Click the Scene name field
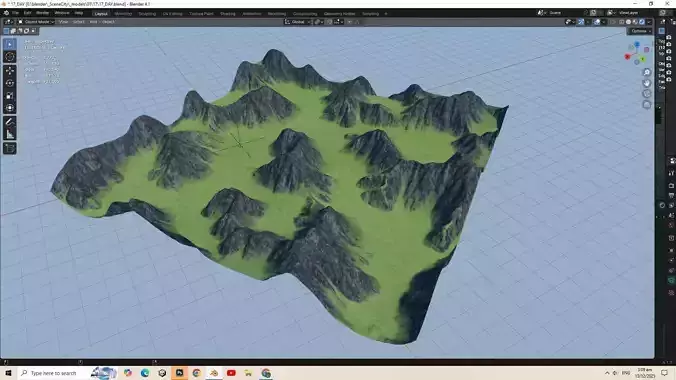Image resolution: width=676 pixels, height=380 pixels. pos(566,13)
